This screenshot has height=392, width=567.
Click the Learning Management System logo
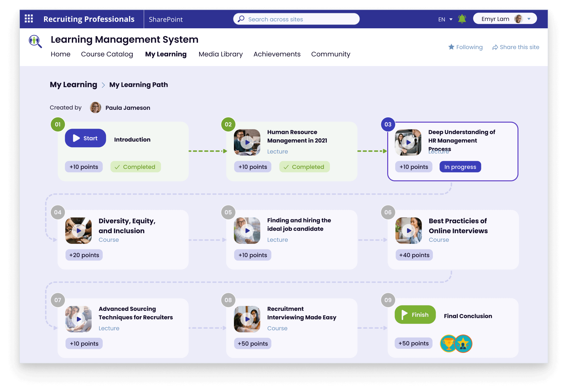[35, 41]
